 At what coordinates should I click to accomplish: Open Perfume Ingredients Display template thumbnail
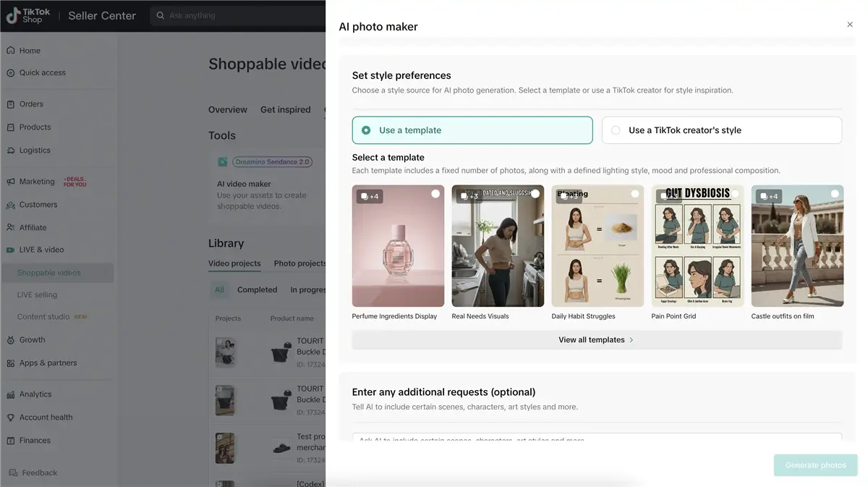[x=399, y=246]
